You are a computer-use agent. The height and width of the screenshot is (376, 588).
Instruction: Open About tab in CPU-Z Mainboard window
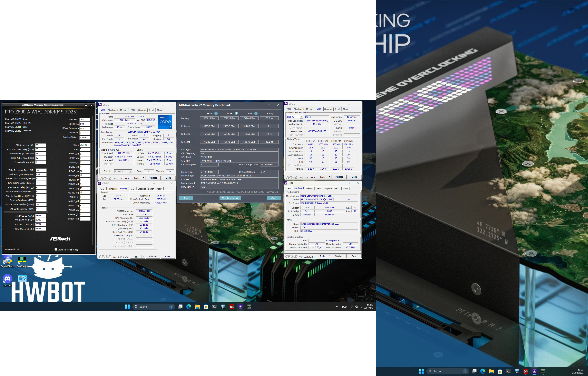coord(345,188)
